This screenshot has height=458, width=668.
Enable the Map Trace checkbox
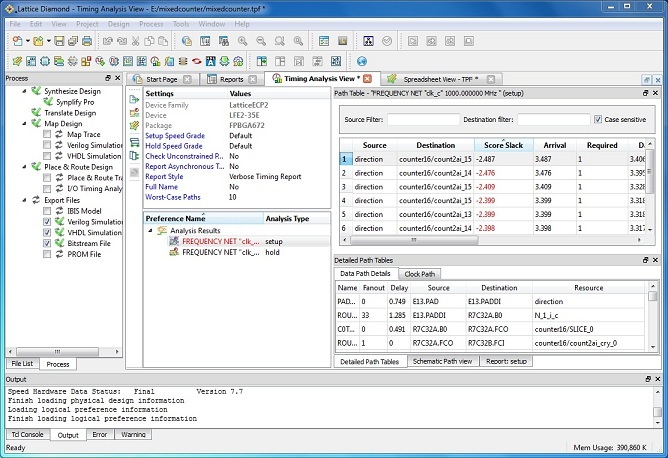[47, 134]
